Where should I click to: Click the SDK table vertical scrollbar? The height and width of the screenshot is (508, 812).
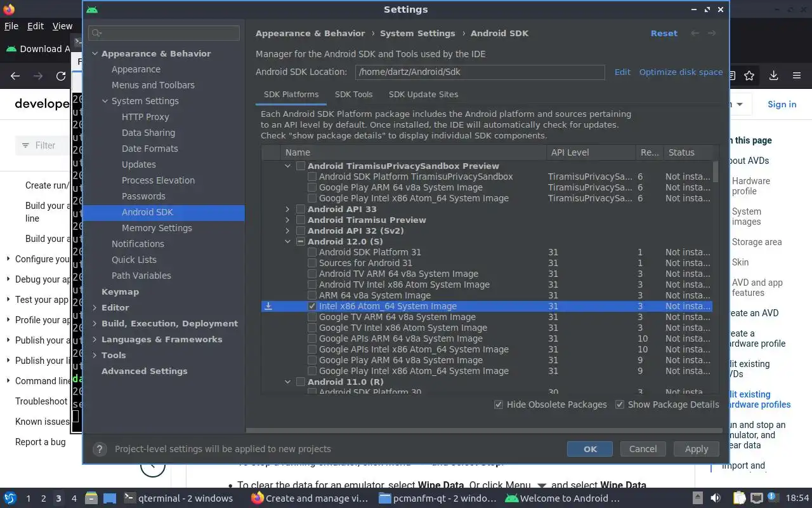[x=716, y=171]
